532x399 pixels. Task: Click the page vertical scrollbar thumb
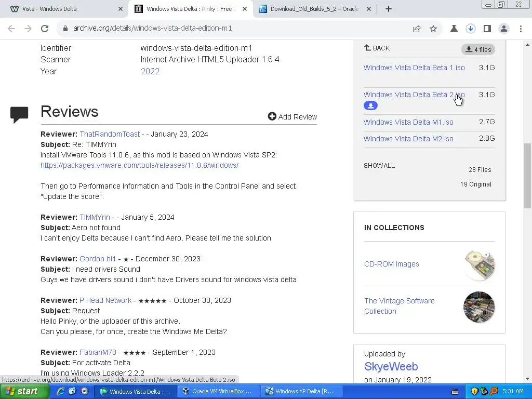[528, 176]
